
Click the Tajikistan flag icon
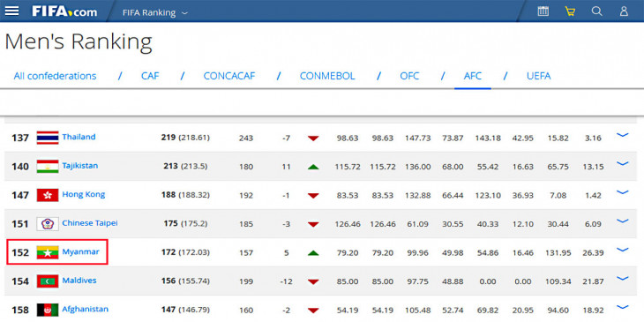tap(48, 167)
